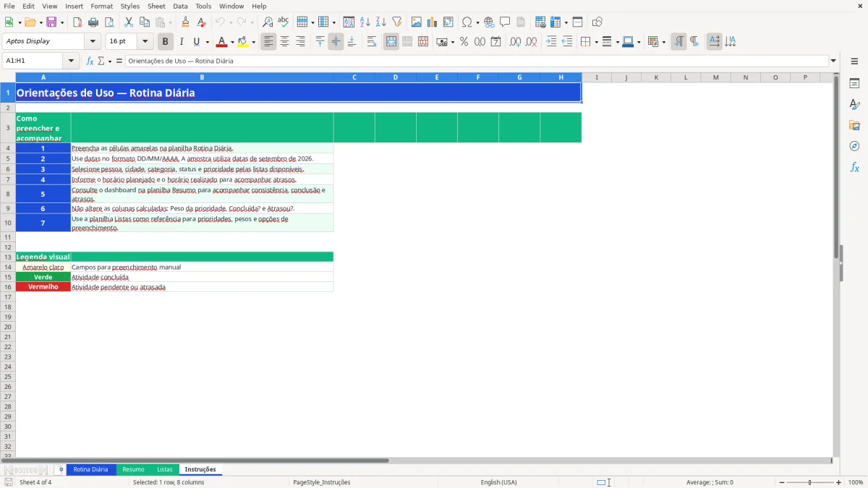Image resolution: width=868 pixels, height=488 pixels.
Task: Click the Print icon
Action: 93,22
